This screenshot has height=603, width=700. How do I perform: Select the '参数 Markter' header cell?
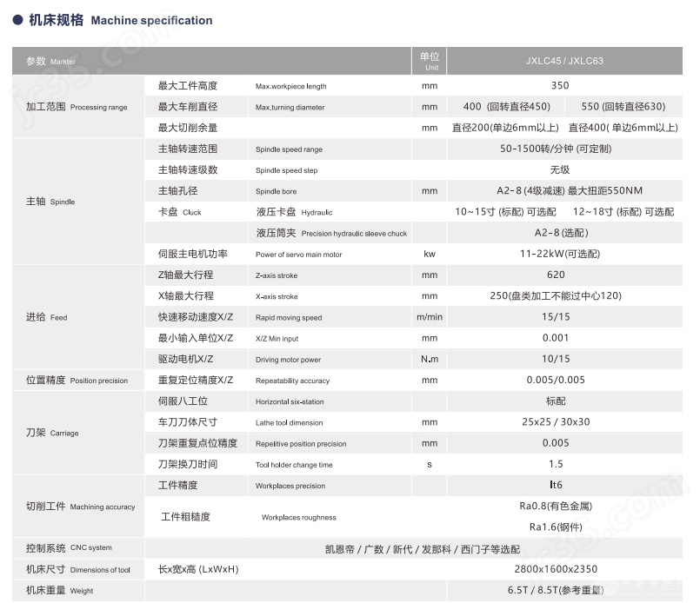(x=211, y=61)
